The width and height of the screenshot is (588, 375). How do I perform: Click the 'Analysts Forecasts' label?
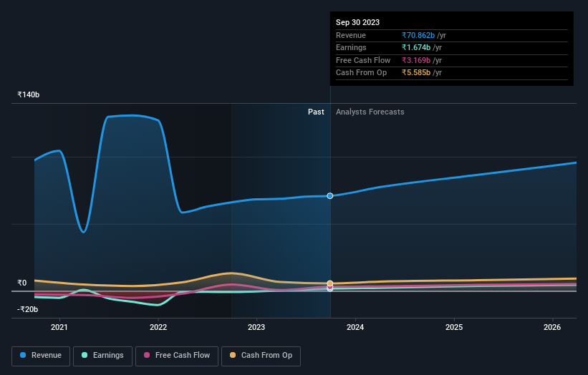pyautogui.click(x=370, y=112)
